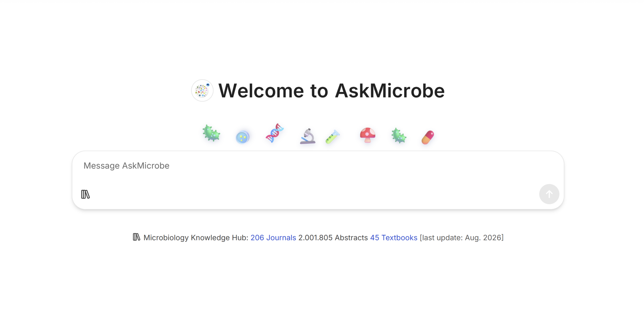Choose the blue petri dish emoji
Viewport: 644px width, 315px height.
tap(242, 137)
